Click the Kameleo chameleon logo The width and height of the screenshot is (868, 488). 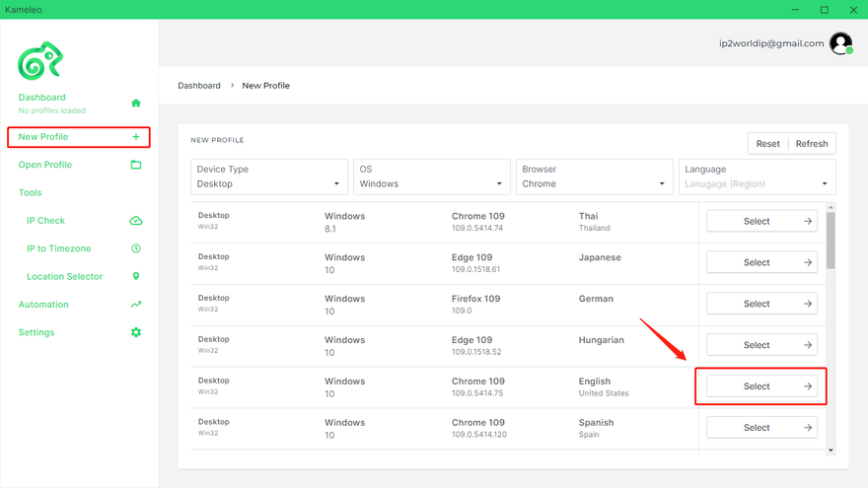coord(40,62)
